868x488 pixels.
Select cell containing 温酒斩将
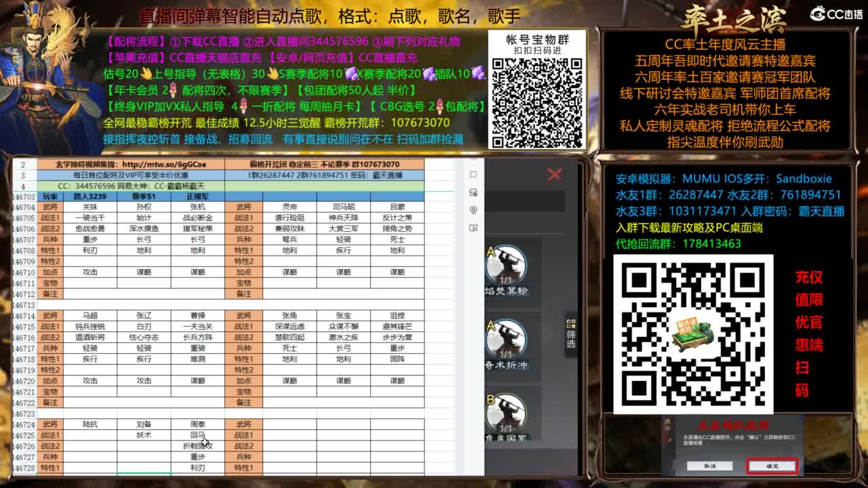point(90,337)
